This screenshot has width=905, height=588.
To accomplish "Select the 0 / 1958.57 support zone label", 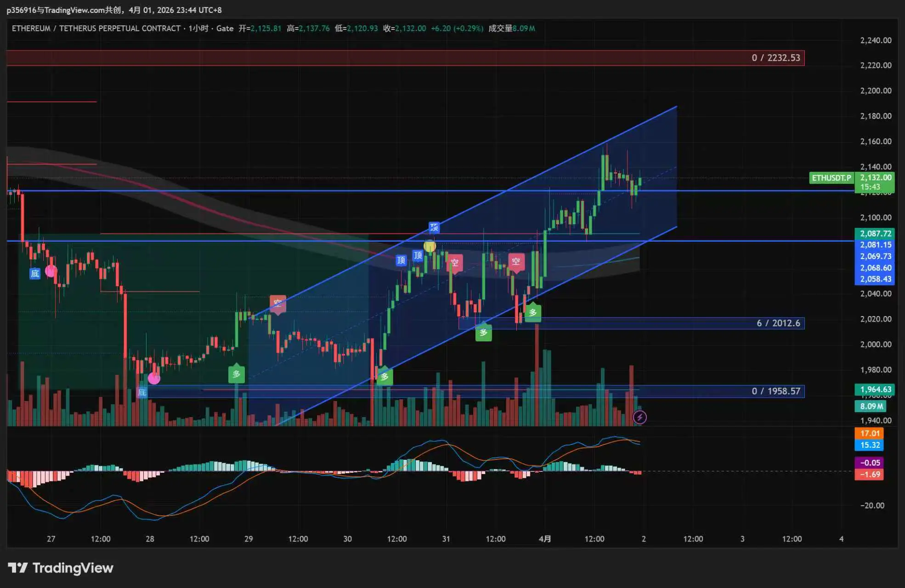I will 775,391.
